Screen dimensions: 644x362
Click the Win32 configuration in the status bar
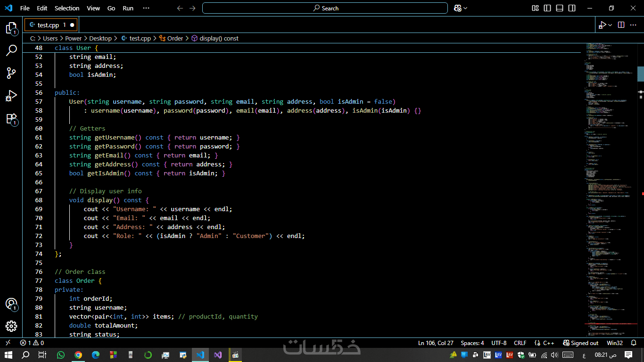(x=614, y=343)
